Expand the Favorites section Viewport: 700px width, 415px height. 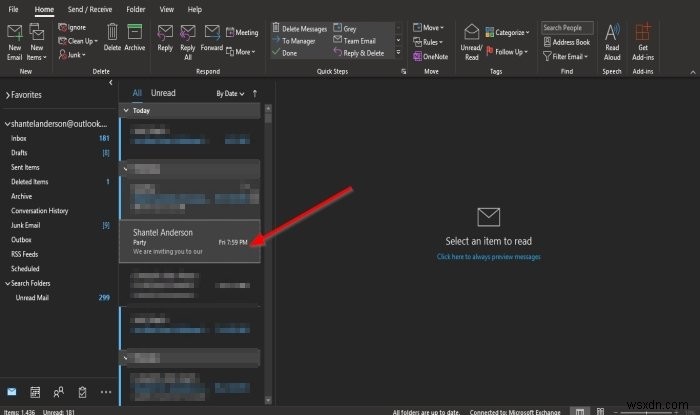[8, 95]
